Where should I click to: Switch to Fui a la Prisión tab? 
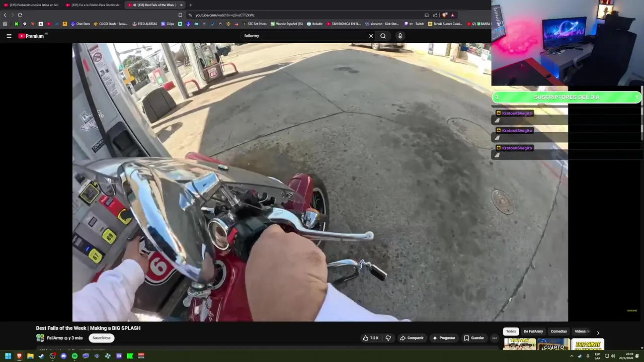93,5
